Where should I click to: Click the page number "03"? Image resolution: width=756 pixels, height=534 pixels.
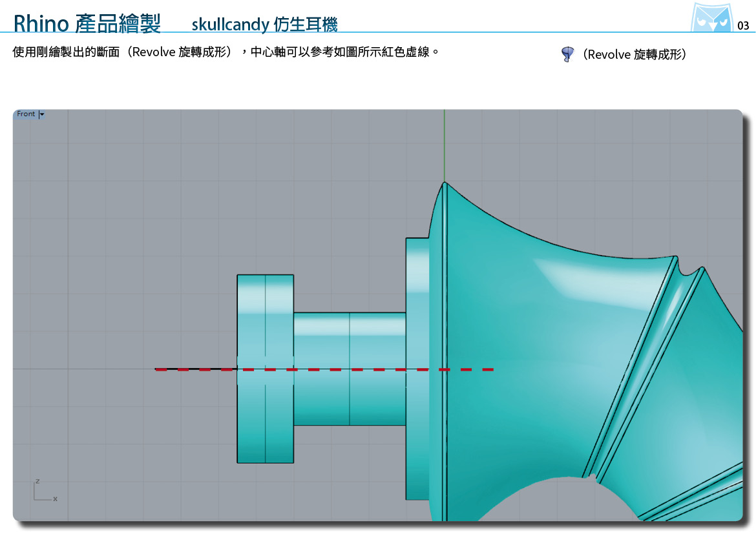point(743,26)
